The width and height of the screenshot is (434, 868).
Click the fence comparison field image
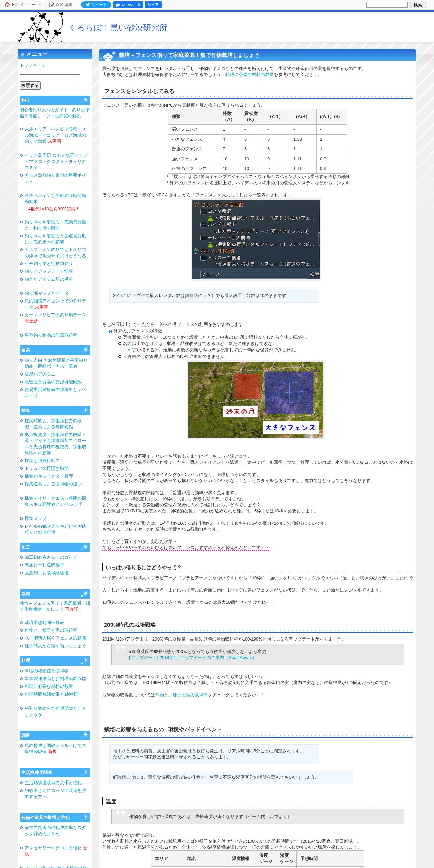tap(256, 400)
